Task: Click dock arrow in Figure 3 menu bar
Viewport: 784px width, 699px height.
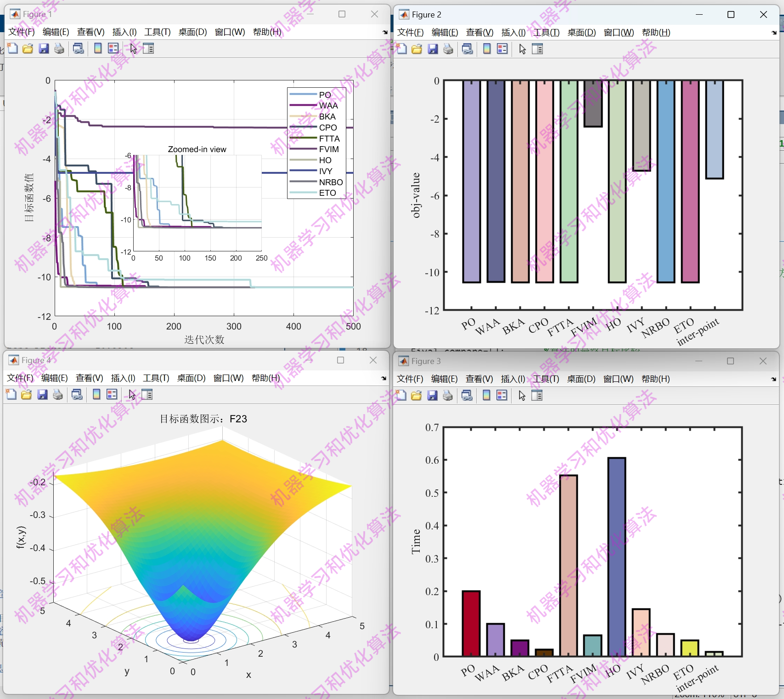Action: click(773, 379)
